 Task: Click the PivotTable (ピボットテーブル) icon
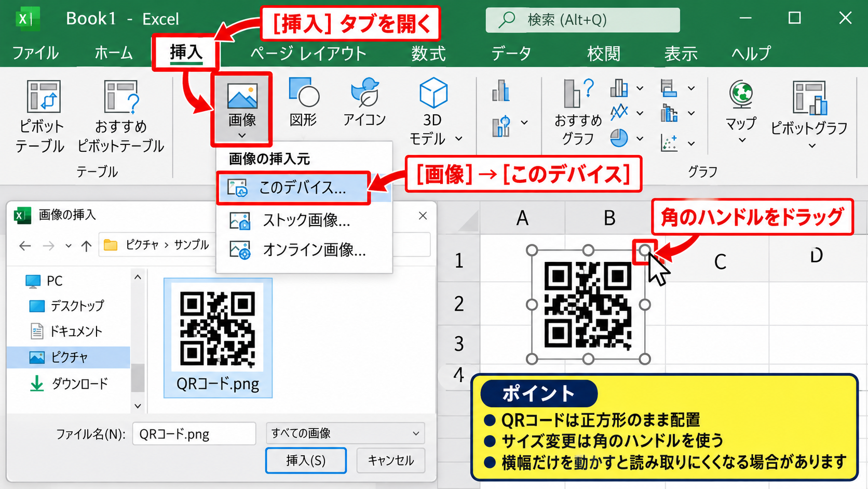click(44, 97)
